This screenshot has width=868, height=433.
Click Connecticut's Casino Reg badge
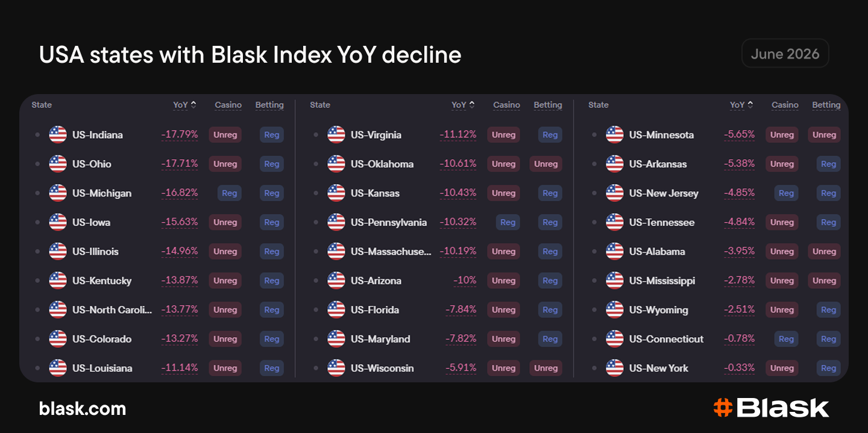click(x=787, y=339)
